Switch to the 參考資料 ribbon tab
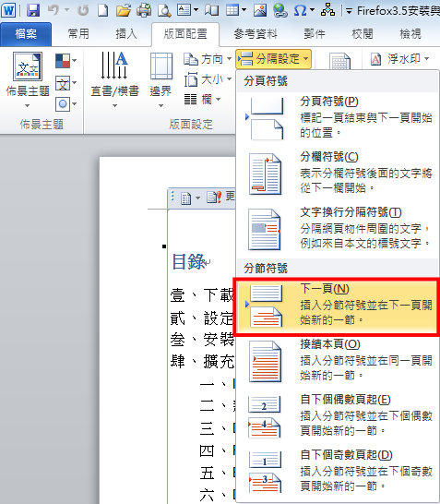This screenshot has height=504, width=440. click(256, 34)
